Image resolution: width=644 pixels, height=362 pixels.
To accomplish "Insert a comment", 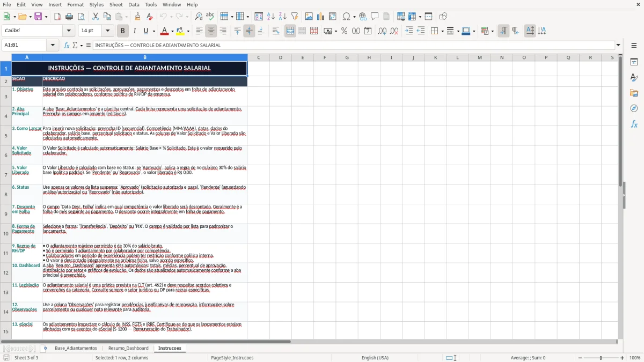I will [x=375, y=17].
